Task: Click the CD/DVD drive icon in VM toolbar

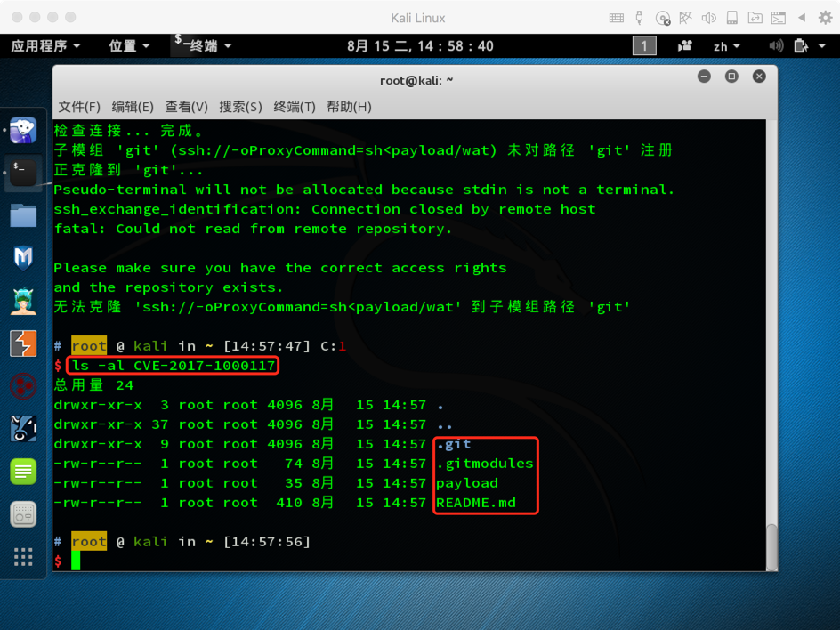Action: 663,18
